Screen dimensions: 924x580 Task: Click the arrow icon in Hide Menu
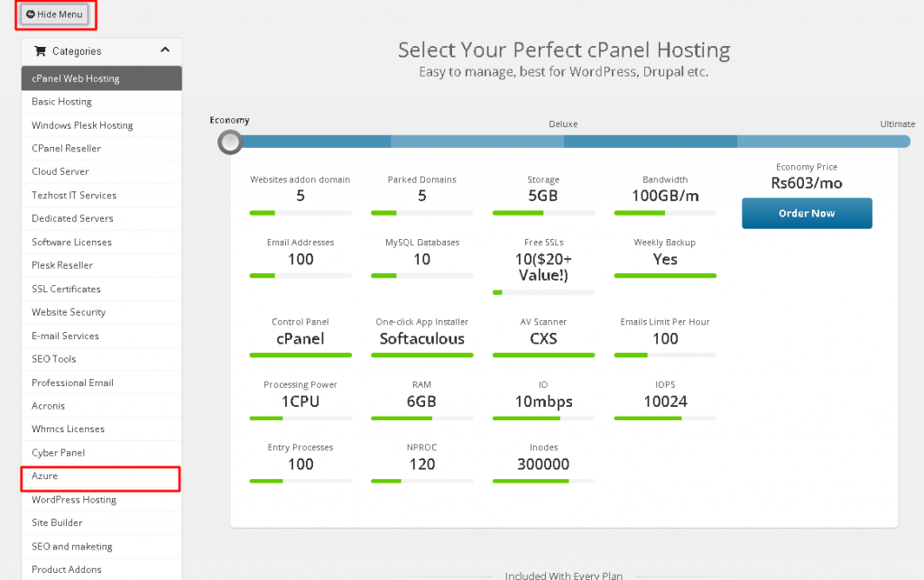31,14
